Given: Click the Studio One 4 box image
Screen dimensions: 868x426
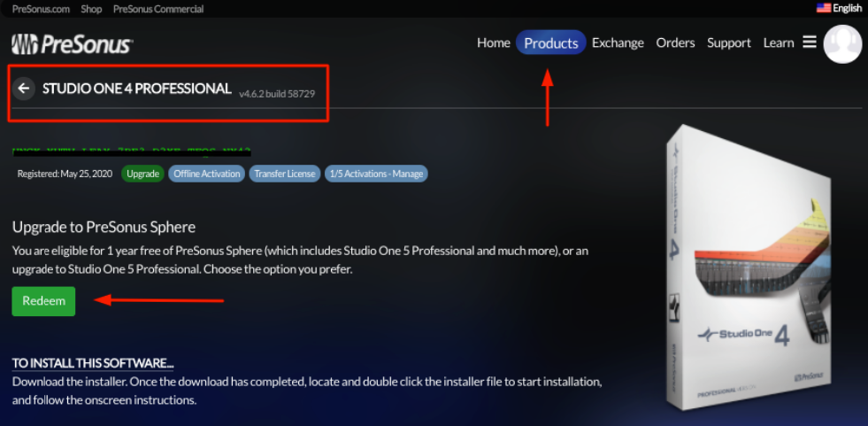Looking at the screenshot, I should coord(748,267).
